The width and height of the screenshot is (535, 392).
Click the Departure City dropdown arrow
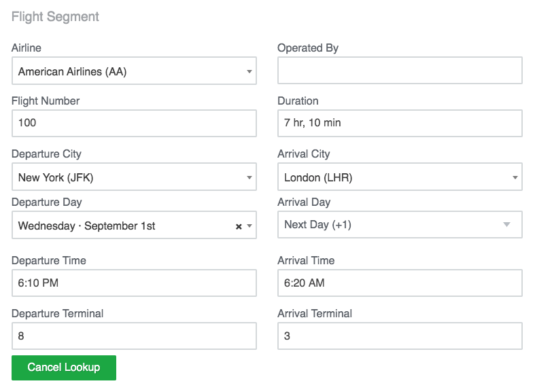click(249, 178)
